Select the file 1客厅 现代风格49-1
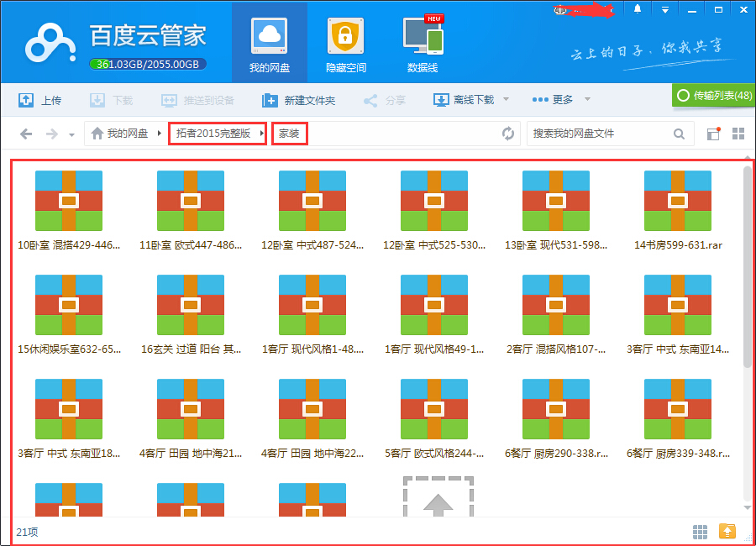The image size is (756, 546). 434,314
